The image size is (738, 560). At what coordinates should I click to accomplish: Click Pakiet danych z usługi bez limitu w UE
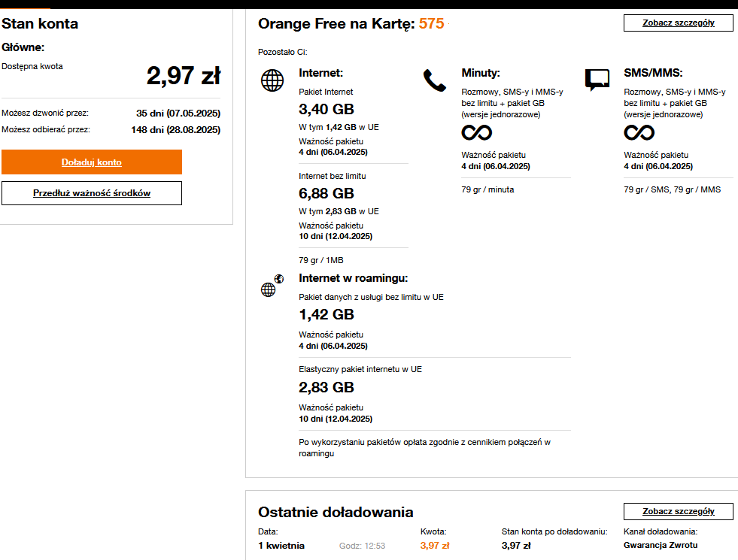click(371, 297)
